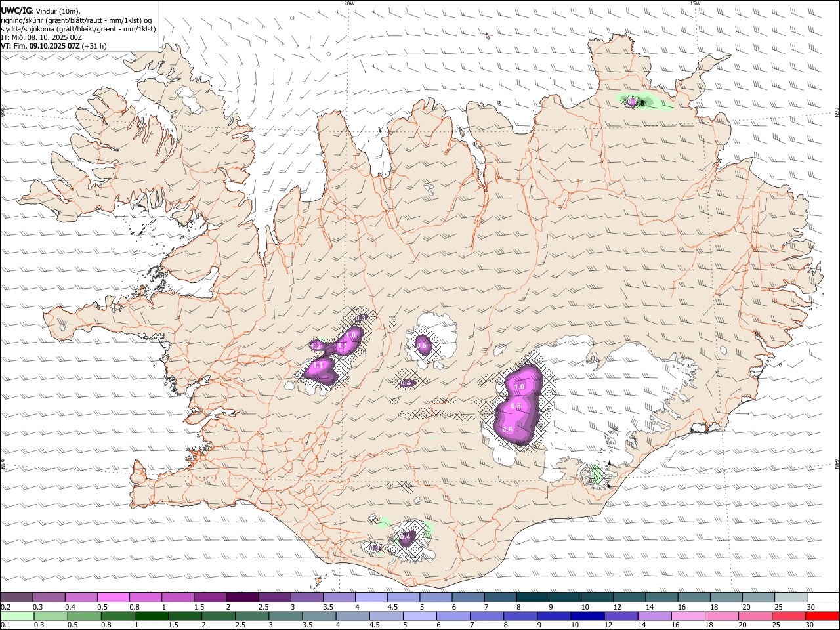Click the '0.4' value on small central purple patch
The width and height of the screenshot is (840, 630).
406,383
